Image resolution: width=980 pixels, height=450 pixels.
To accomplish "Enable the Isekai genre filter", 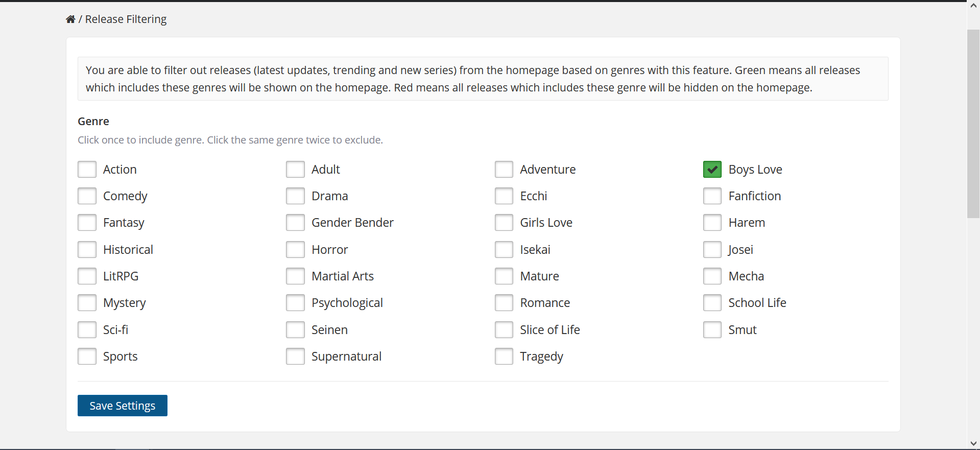I will point(504,250).
